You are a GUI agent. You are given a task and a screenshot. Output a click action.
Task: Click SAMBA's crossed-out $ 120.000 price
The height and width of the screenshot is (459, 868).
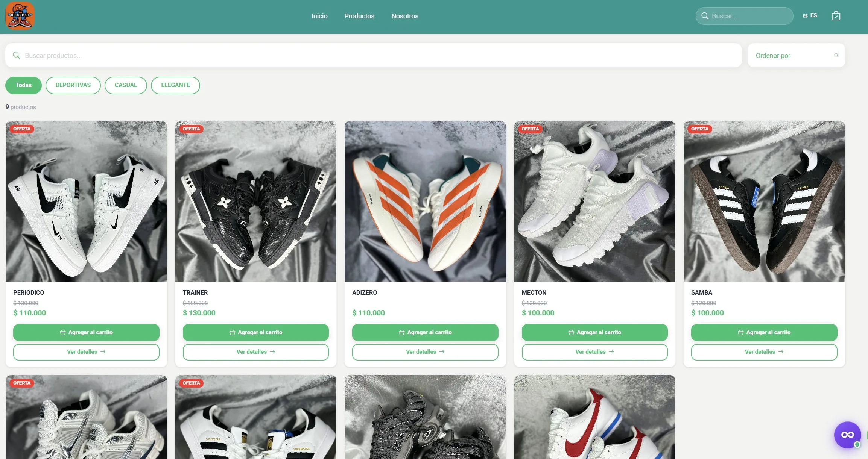pyautogui.click(x=704, y=303)
